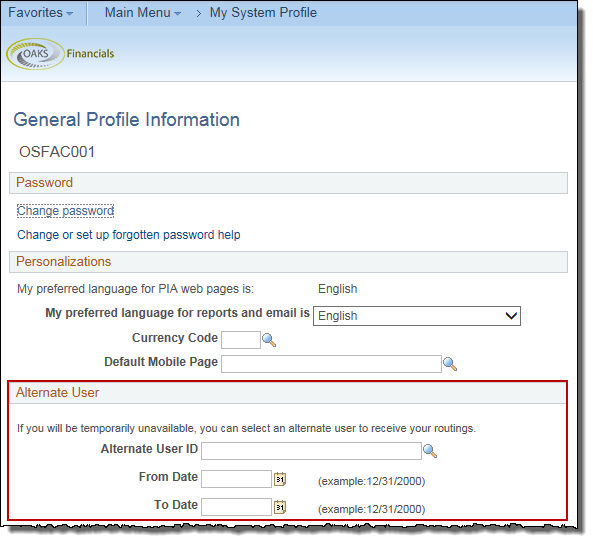Open the To Date calendar picker
The width and height of the screenshot is (593, 546).
(x=280, y=507)
